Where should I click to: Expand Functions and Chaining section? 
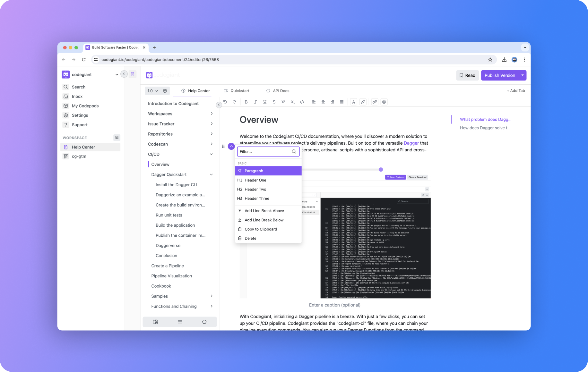click(x=212, y=306)
